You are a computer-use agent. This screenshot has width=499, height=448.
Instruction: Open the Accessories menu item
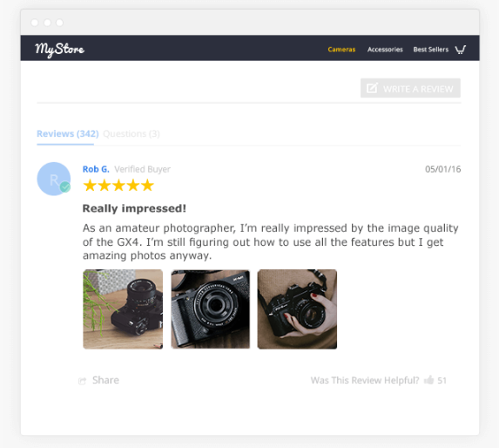[x=385, y=50]
